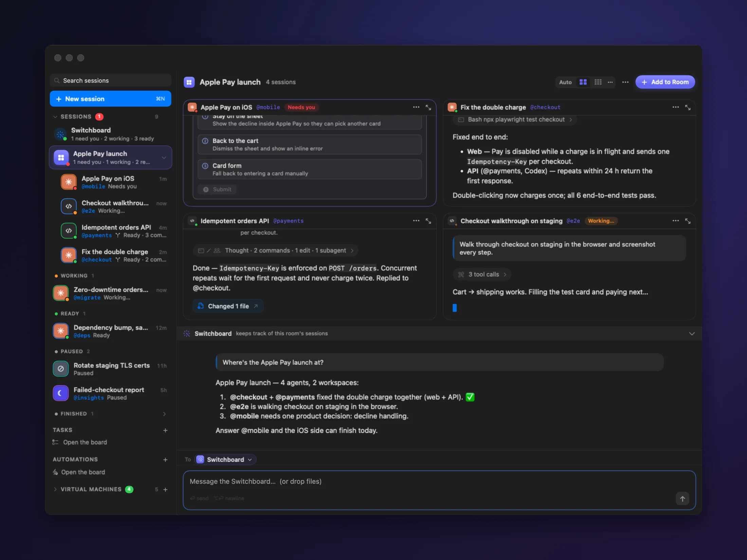The width and height of the screenshot is (747, 560).
Task: Open room options menu beside Add to Room
Action: click(x=625, y=82)
